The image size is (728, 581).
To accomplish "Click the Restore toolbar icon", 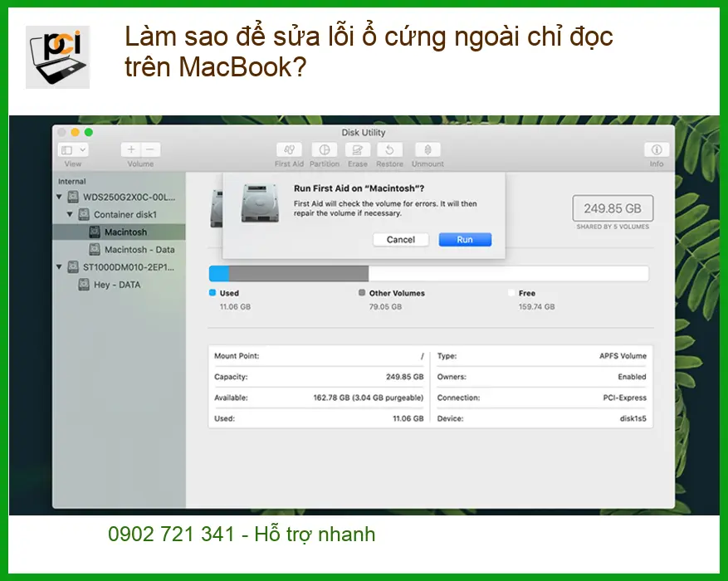I will pos(389,150).
